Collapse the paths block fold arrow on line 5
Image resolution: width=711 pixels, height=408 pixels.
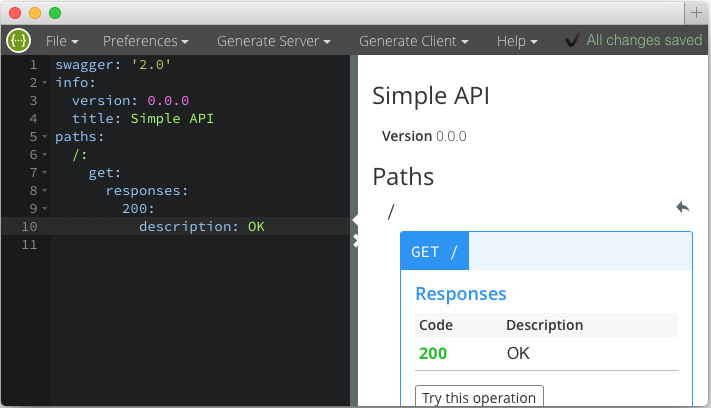point(44,136)
